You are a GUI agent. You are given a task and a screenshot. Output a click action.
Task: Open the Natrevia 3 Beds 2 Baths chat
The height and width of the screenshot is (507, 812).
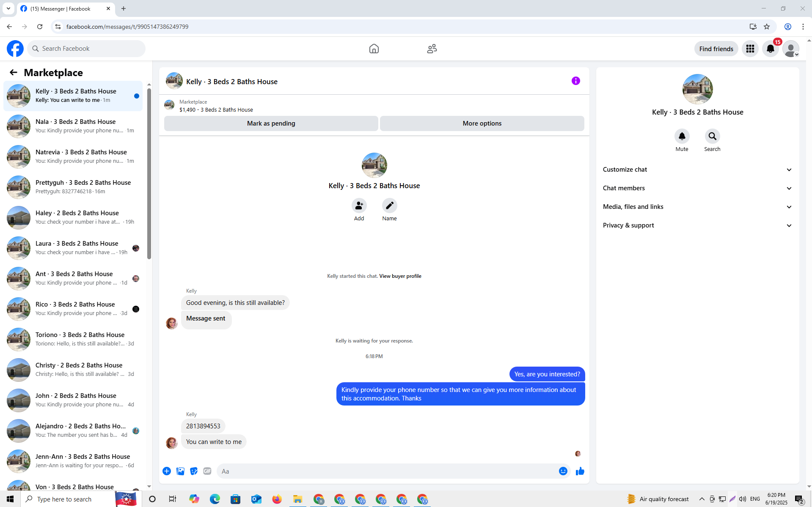click(73, 156)
